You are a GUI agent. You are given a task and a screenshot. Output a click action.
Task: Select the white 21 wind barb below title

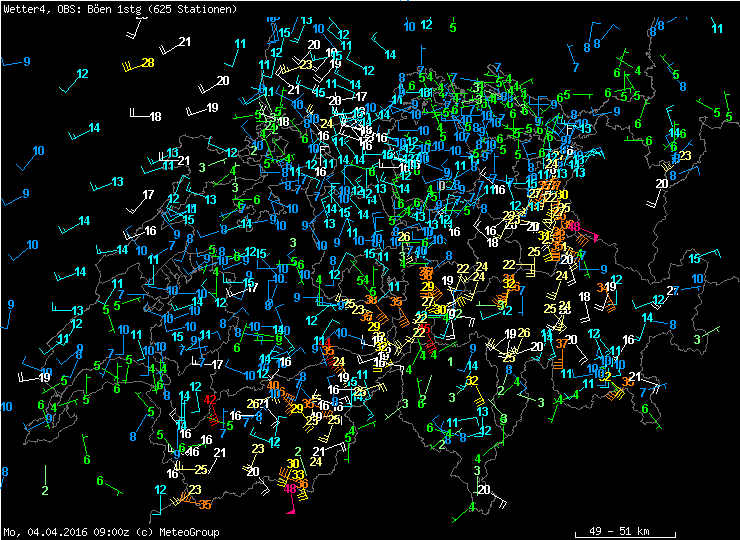[x=183, y=42]
